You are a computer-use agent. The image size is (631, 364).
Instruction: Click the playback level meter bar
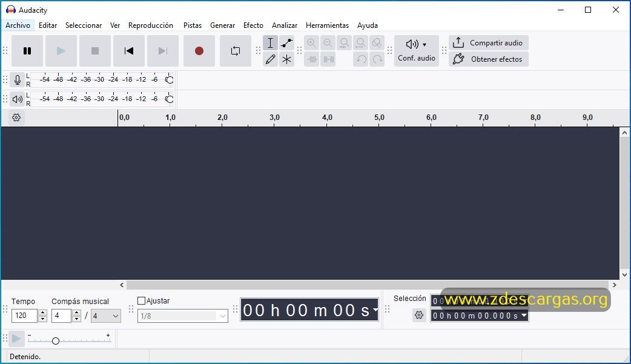pos(102,99)
